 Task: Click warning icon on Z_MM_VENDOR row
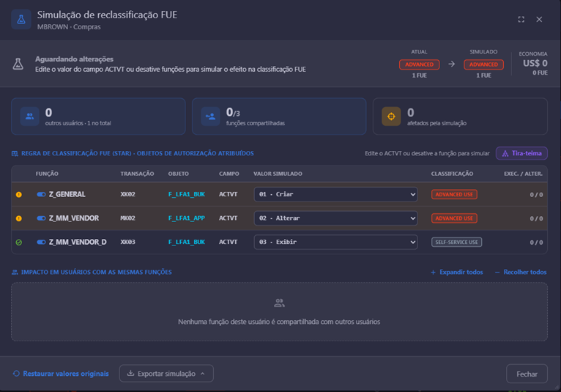[x=19, y=218]
